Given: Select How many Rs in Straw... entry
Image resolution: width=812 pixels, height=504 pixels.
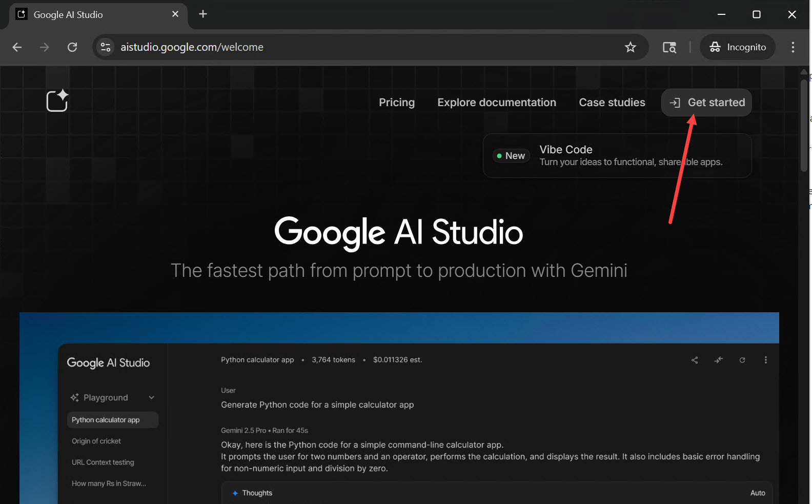Looking at the screenshot, I should click(109, 483).
